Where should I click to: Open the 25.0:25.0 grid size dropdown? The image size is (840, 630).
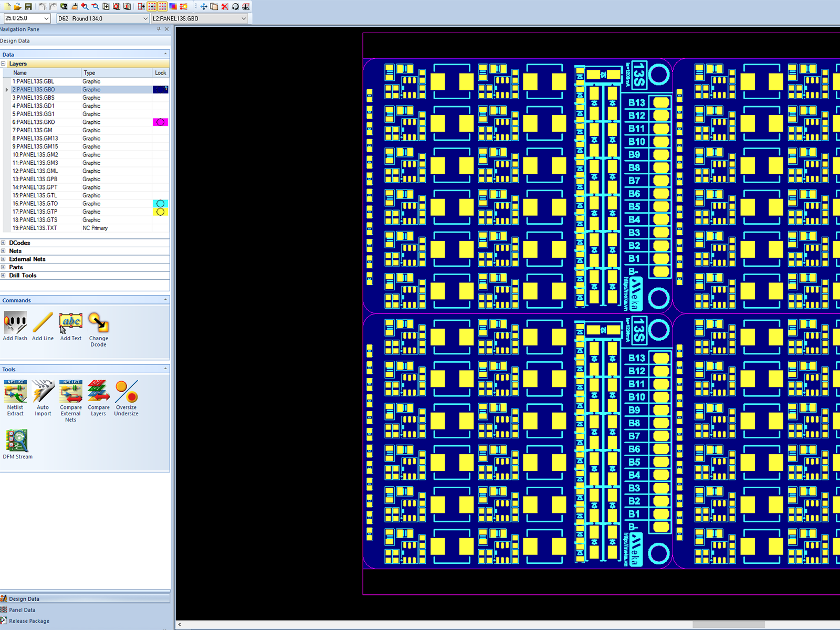46,18
